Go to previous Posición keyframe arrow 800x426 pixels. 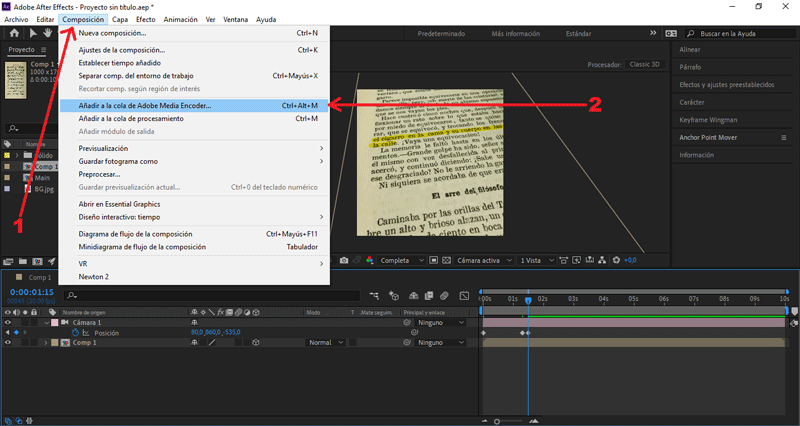click(7, 333)
